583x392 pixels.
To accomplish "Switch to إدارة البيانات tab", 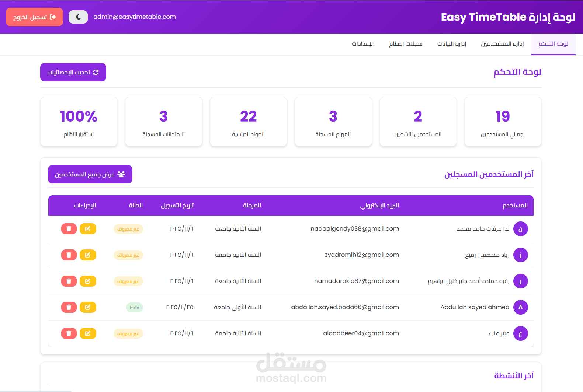I will (452, 44).
